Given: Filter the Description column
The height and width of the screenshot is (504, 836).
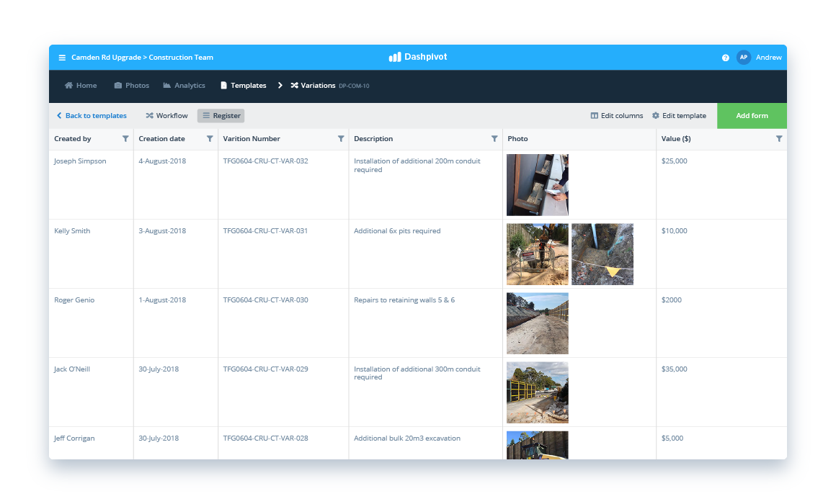Looking at the screenshot, I should (494, 138).
